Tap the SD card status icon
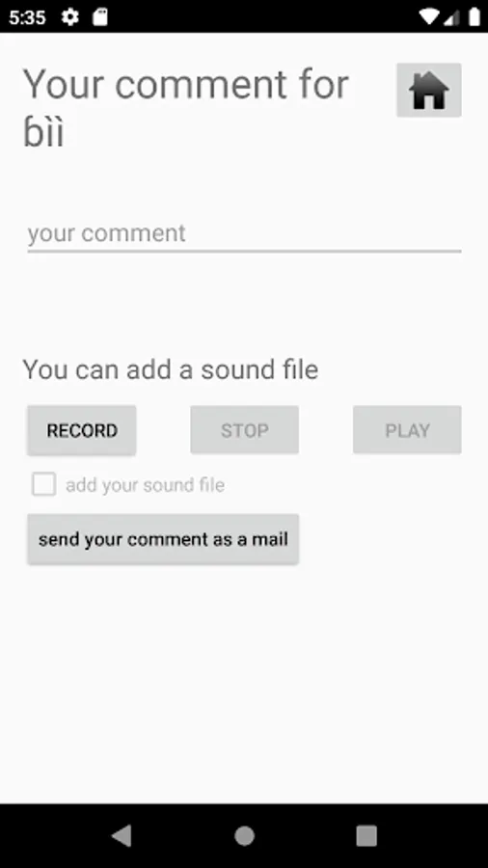The height and width of the screenshot is (868, 488). (99, 17)
